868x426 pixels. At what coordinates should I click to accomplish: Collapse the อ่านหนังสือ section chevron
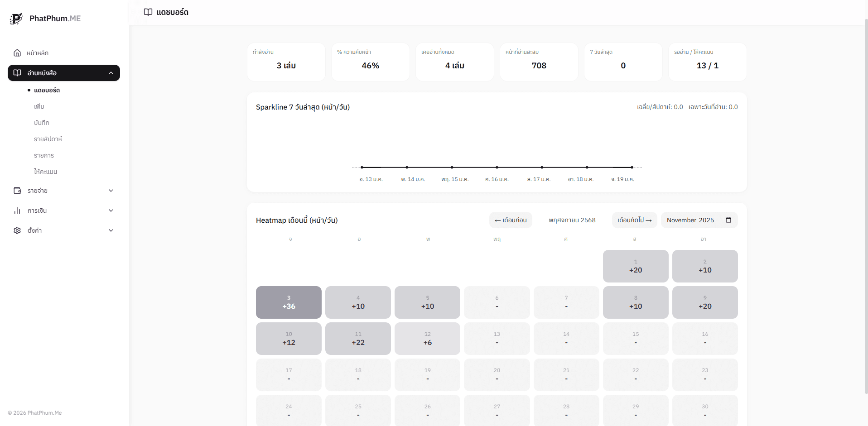[111, 73]
